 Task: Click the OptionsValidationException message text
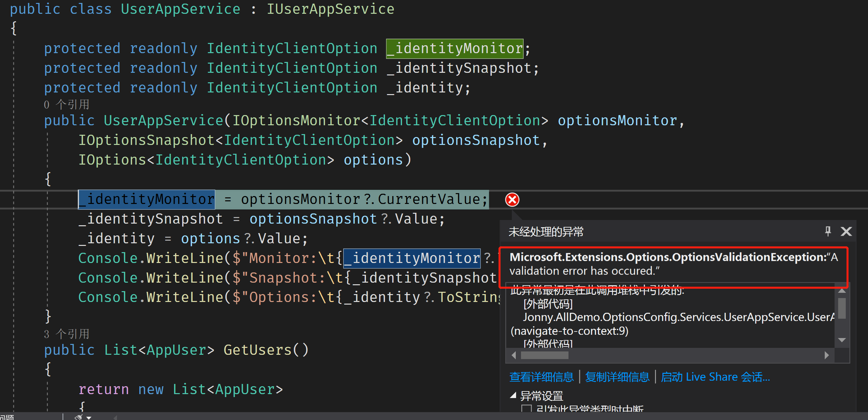coord(673,264)
